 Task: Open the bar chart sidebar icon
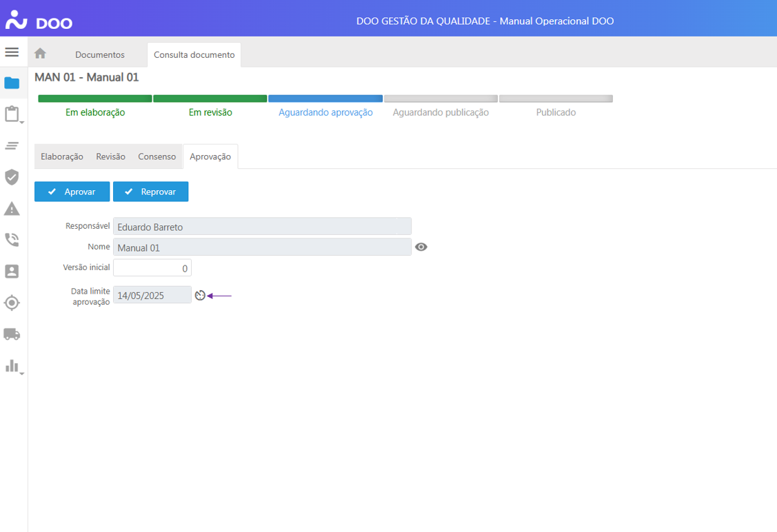[x=12, y=366]
